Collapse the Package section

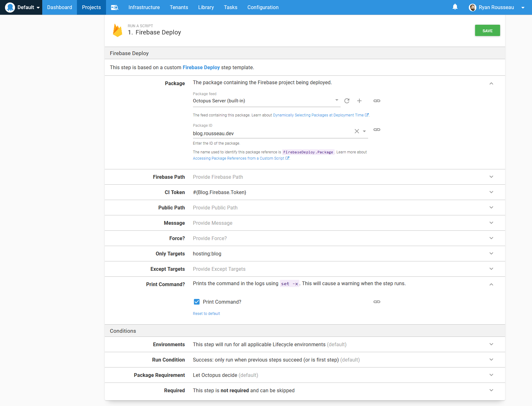point(491,84)
